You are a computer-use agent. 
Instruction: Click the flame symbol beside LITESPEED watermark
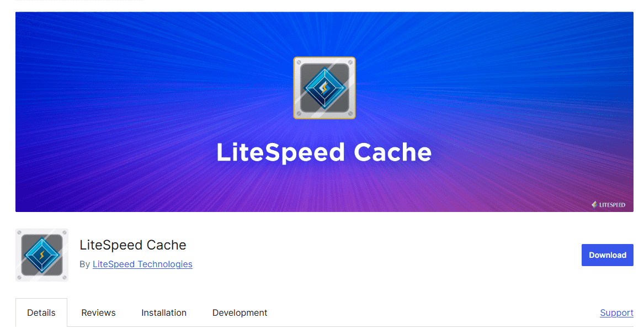point(594,204)
